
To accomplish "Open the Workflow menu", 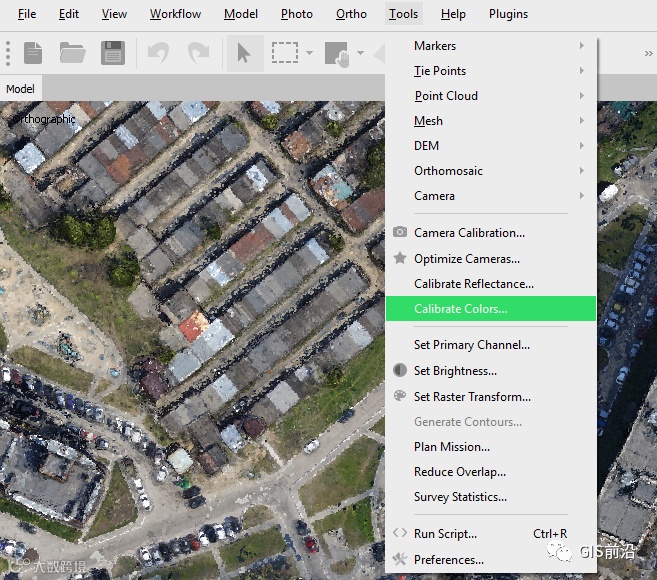I will (175, 14).
